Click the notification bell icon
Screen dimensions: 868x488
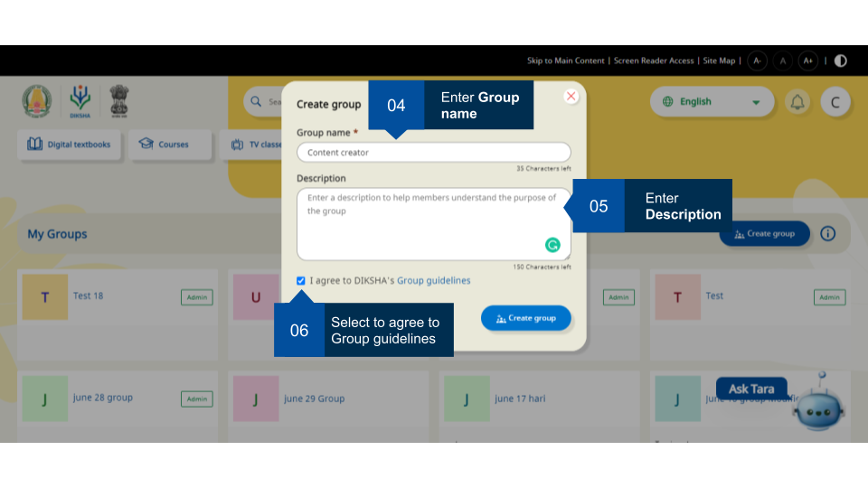coord(797,102)
